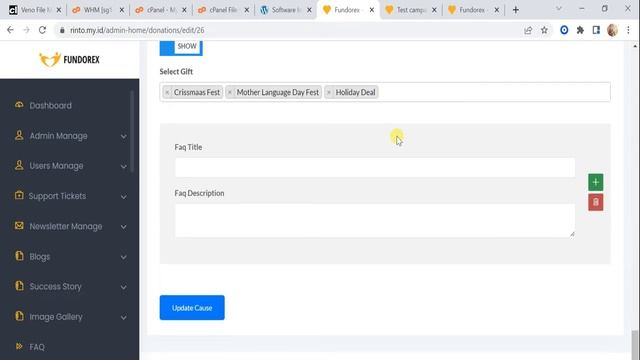The width and height of the screenshot is (640, 360).
Task: Click the page vertical scrollbar thumb
Action: pyautogui.click(x=635, y=344)
